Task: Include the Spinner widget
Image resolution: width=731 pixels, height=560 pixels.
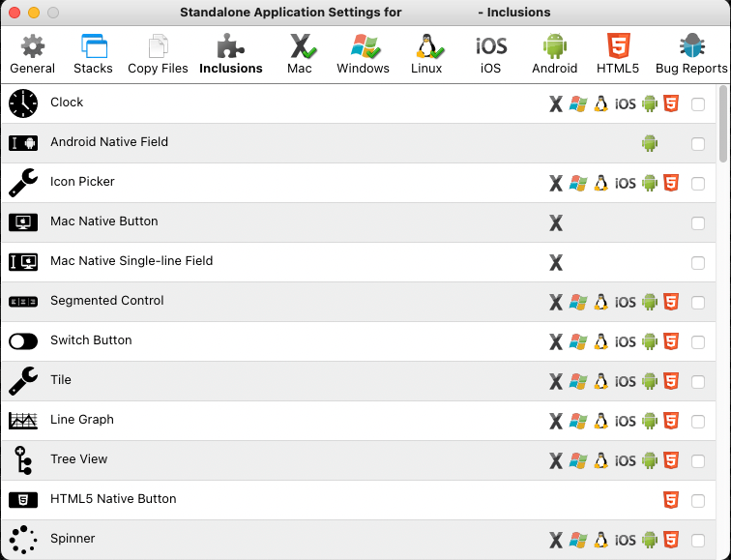Action: click(x=698, y=541)
